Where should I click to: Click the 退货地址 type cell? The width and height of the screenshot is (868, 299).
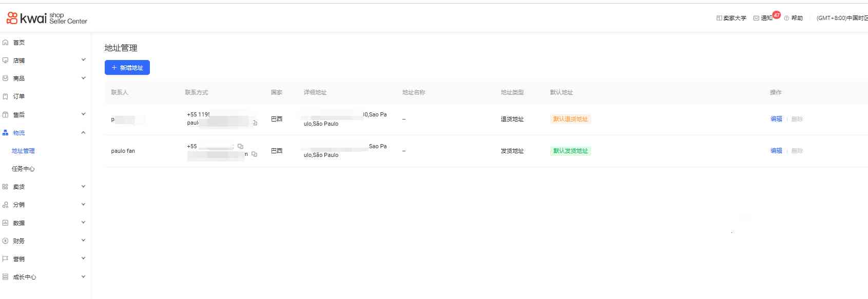click(512, 119)
